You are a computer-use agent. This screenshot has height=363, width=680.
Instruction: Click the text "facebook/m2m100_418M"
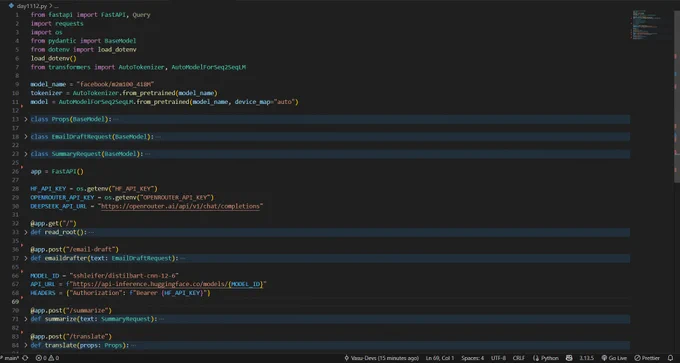coord(115,85)
